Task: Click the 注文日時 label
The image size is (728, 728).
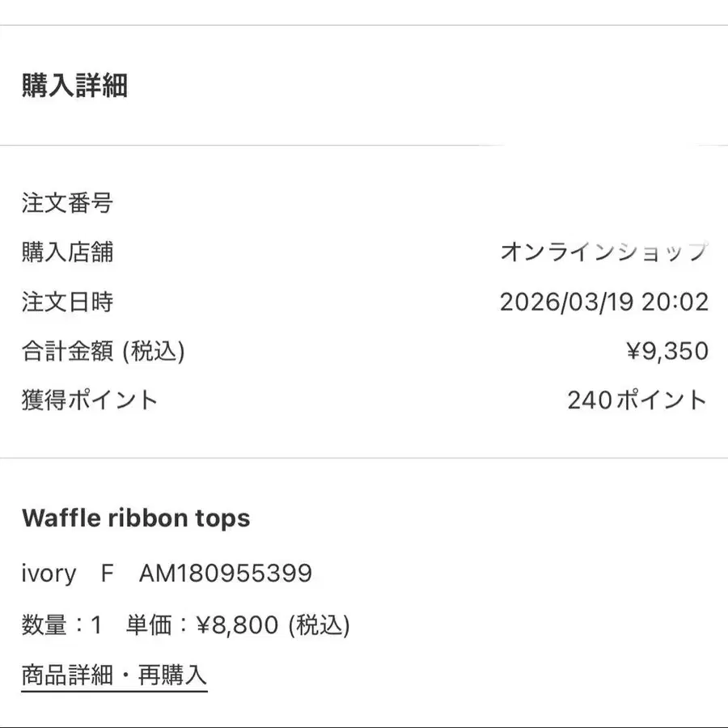Action: click(x=67, y=302)
